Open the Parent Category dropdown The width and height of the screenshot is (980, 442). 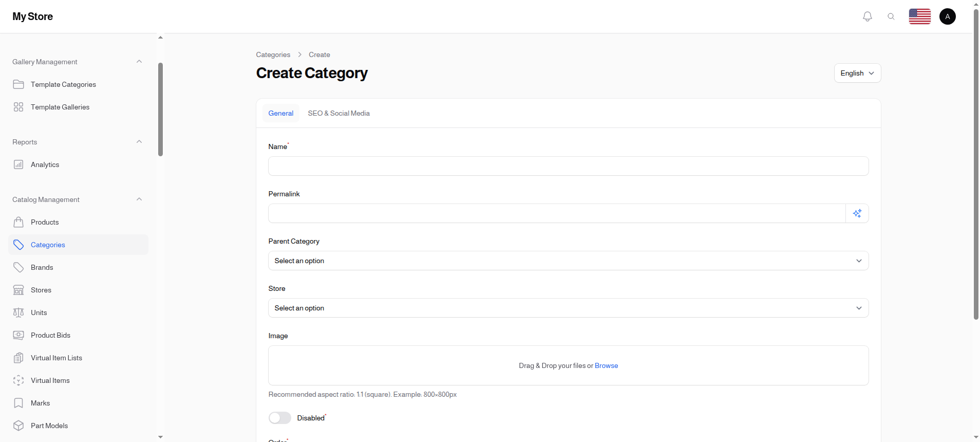pyautogui.click(x=568, y=261)
